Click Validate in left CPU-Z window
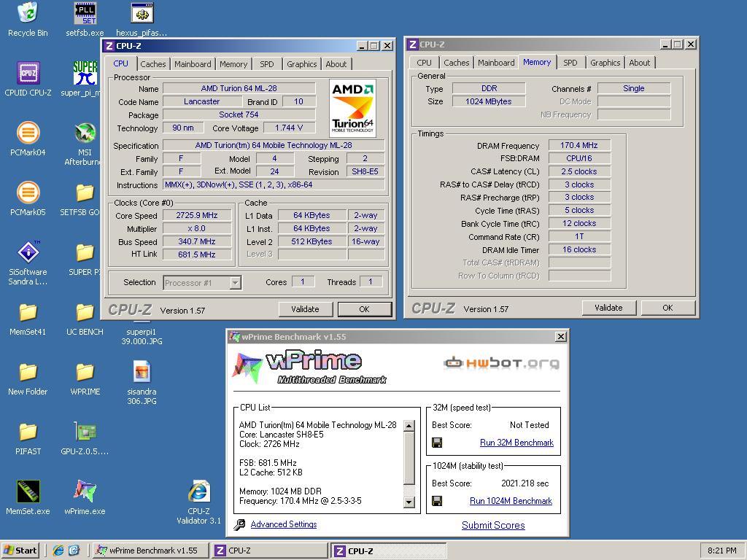The height and width of the screenshot is (560, 747). pos(305,309)
